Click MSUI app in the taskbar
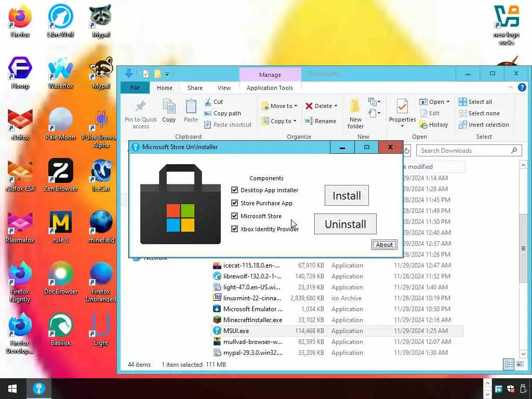 click(x=38, y=389)
